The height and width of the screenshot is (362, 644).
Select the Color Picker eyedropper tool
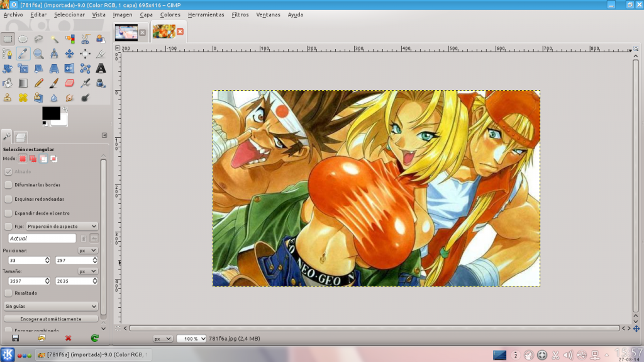[23, 54]
